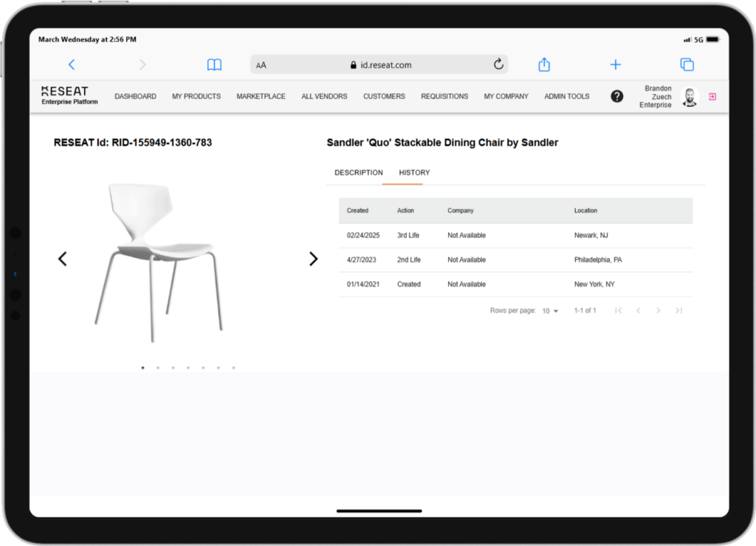The height and width of the screenshot is (546, 756).
Task: Open a new tab with plus icon
Action: click(615, 65)
